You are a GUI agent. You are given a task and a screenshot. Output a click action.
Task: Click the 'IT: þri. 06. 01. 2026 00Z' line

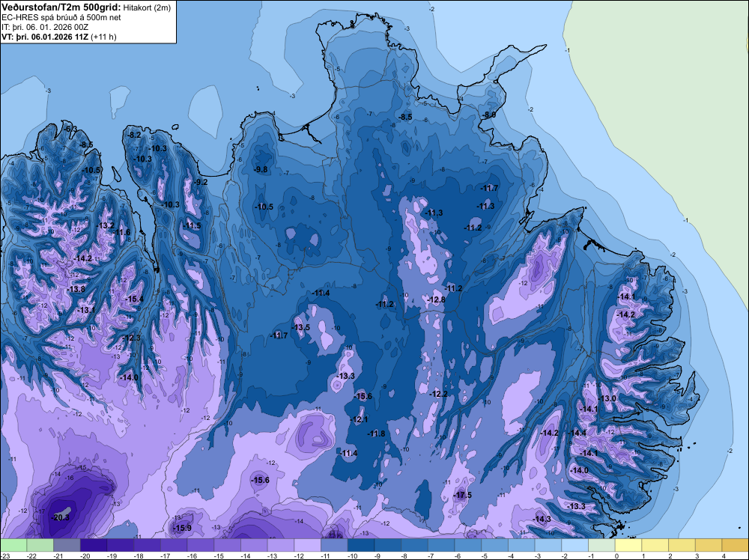click(45, 27)
